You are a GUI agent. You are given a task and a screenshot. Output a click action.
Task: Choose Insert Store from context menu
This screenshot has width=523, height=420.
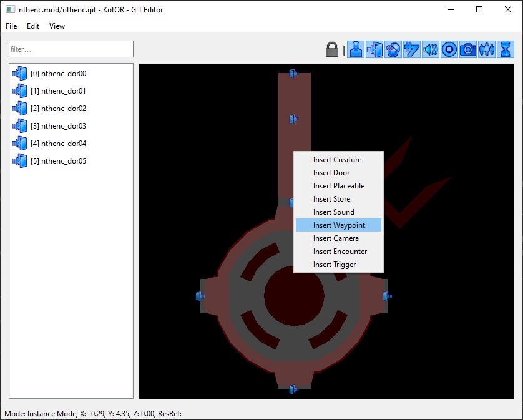click(338, 199)
